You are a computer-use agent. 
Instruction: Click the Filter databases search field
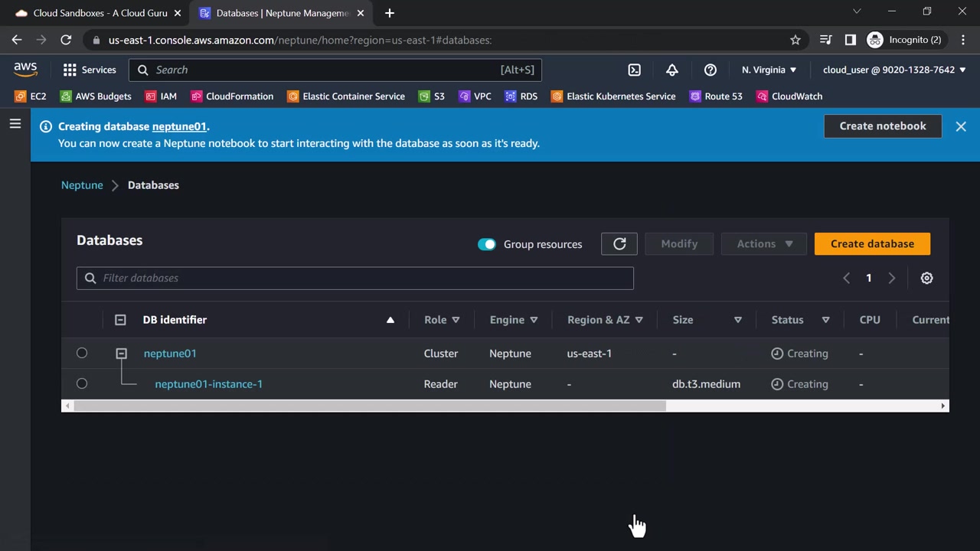355,278
